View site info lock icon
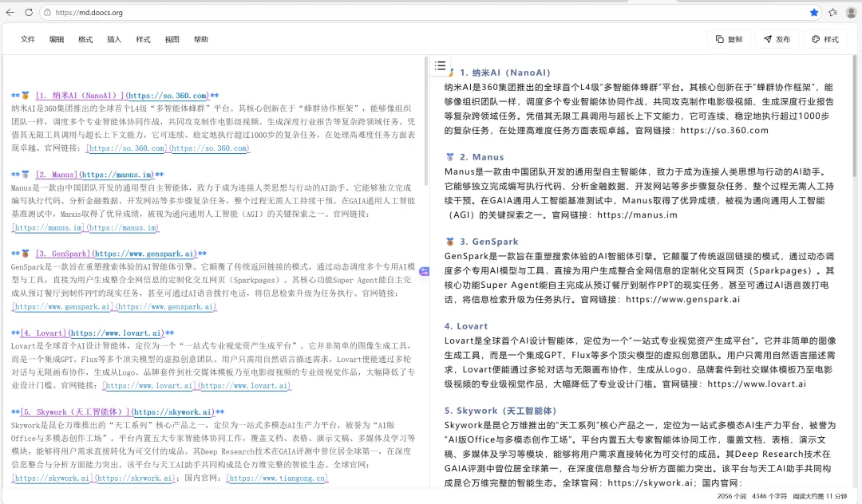The image size is (862, 504). (48, 12)
